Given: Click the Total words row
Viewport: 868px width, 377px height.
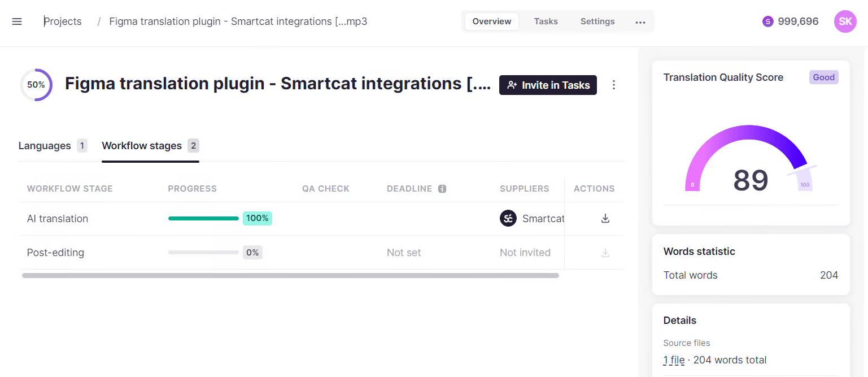Looking at the screenshot, I should click(751, 275).
